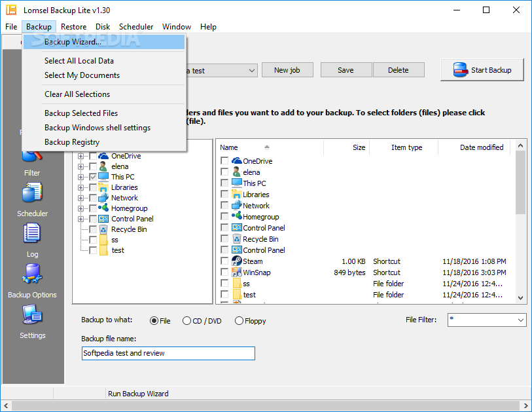532x412 pixels.
Task: Click the Save button
Action: click(x=346, y=70)
